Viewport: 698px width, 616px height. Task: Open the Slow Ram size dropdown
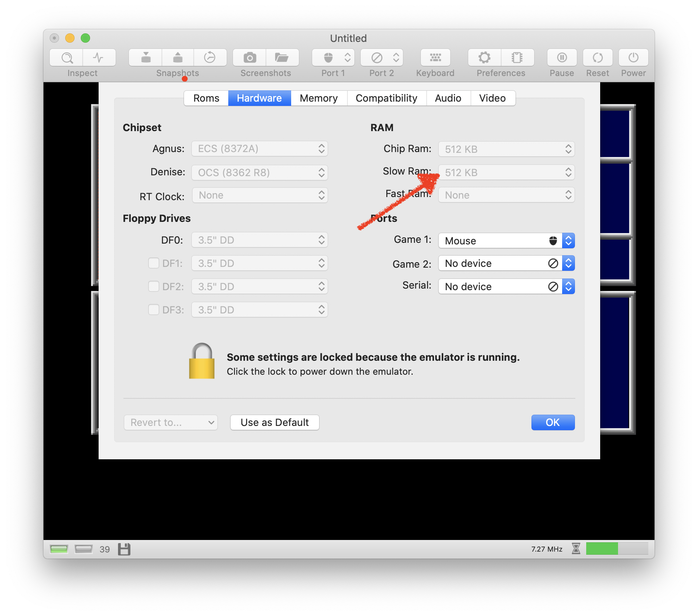507,172
